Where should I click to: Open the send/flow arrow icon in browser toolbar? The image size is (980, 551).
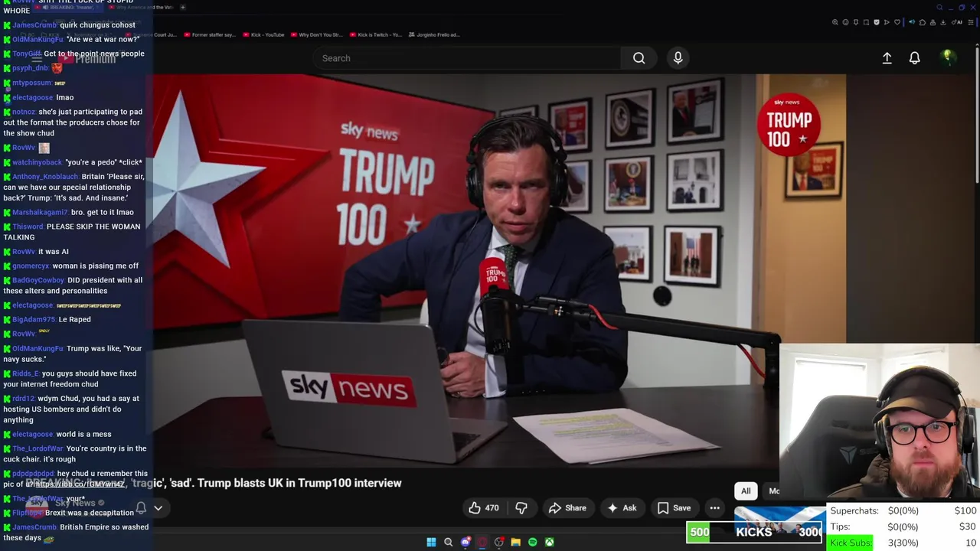pos(887,22)
